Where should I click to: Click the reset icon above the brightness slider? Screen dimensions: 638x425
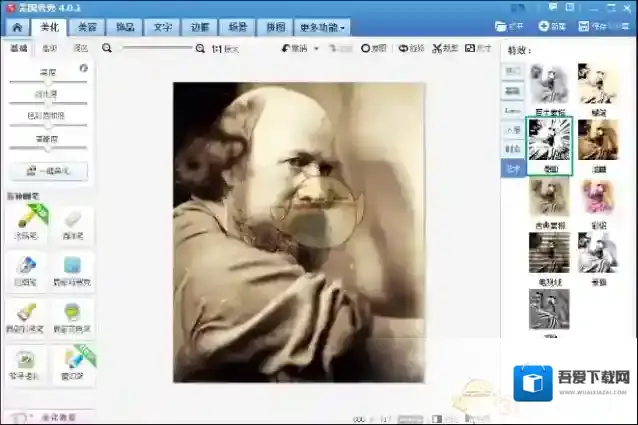(83, 68)
